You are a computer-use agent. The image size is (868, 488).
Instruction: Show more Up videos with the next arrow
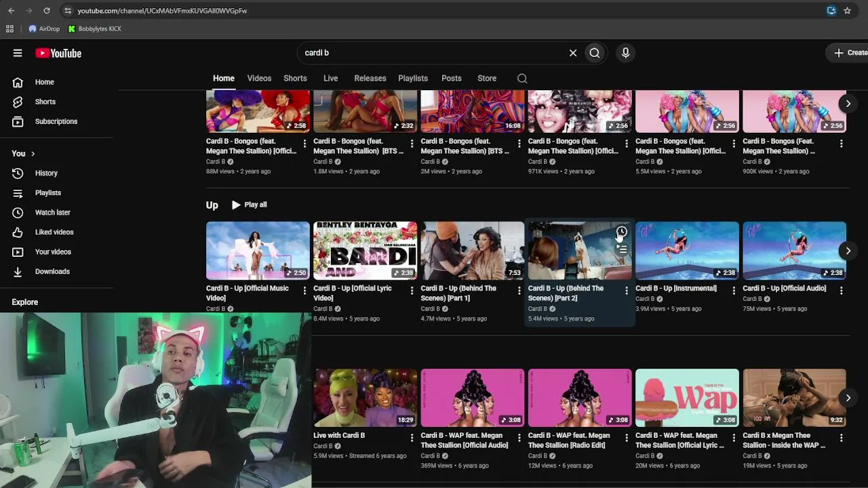(848, 251)
